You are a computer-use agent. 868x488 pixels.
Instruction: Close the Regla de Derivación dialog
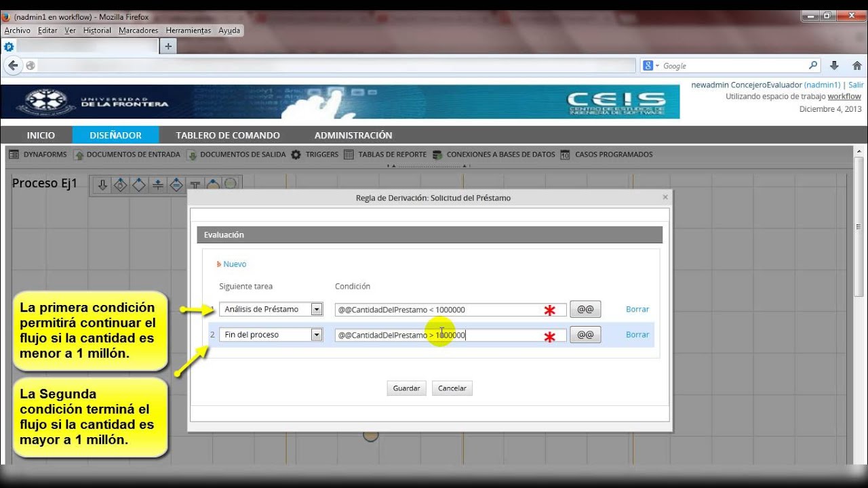(665, 197)
